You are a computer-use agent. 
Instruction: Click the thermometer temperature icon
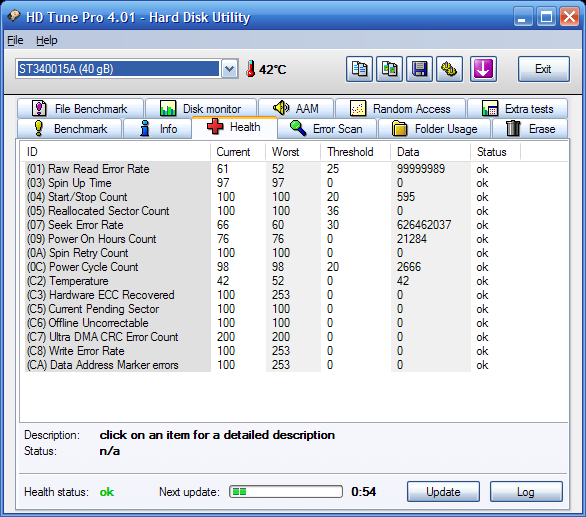251,69
